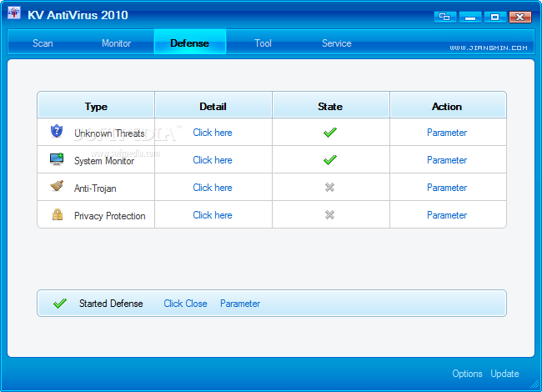Click the Update link
This screenshot has width=542, height=392.
[504, 374]
